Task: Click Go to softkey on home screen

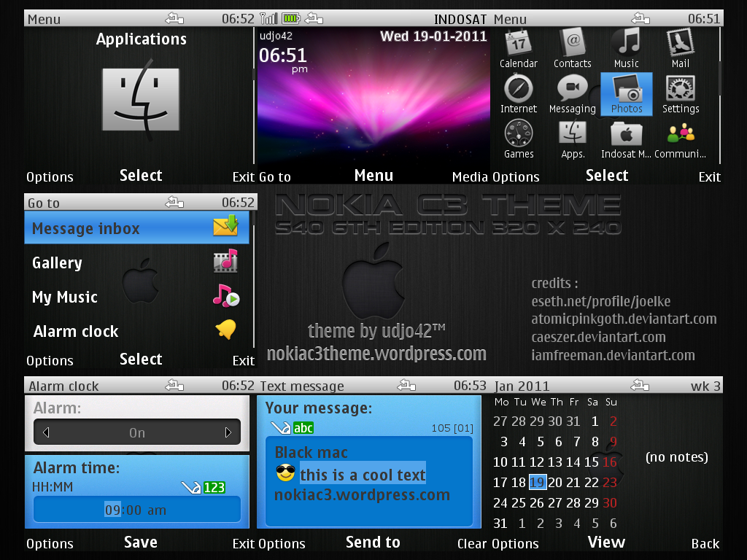Action: tap(275, 177)
